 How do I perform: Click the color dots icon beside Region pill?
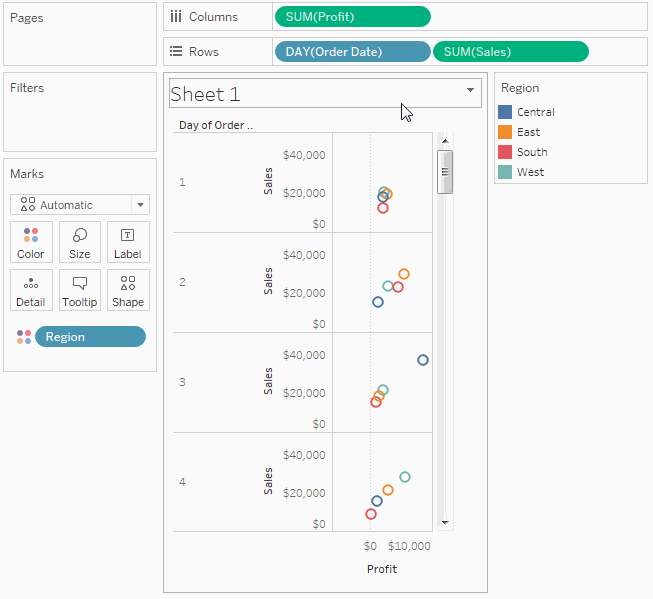tap(24, 337)
